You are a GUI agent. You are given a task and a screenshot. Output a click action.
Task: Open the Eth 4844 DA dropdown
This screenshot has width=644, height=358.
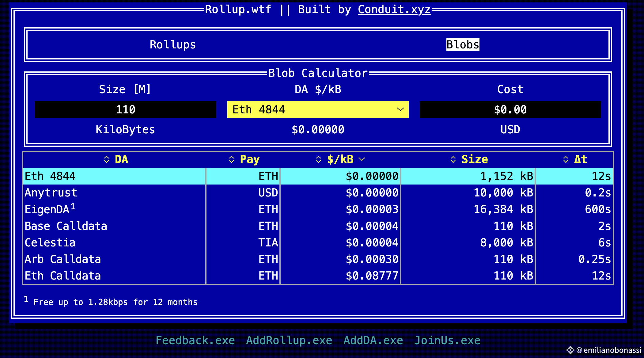click(318, 109)
